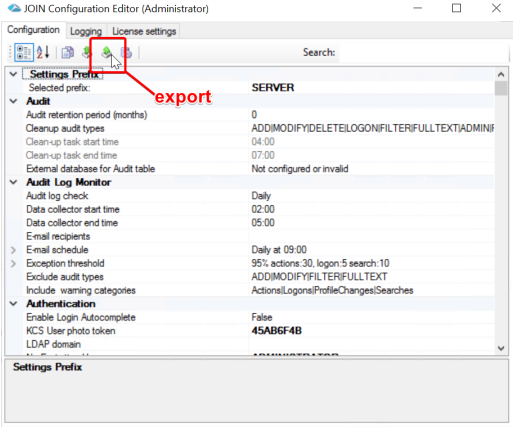The height and width of the screenshot is (431, 513).
Task: Collapse the Audit Log Monitor section
Action: click(x=13, y=182)
